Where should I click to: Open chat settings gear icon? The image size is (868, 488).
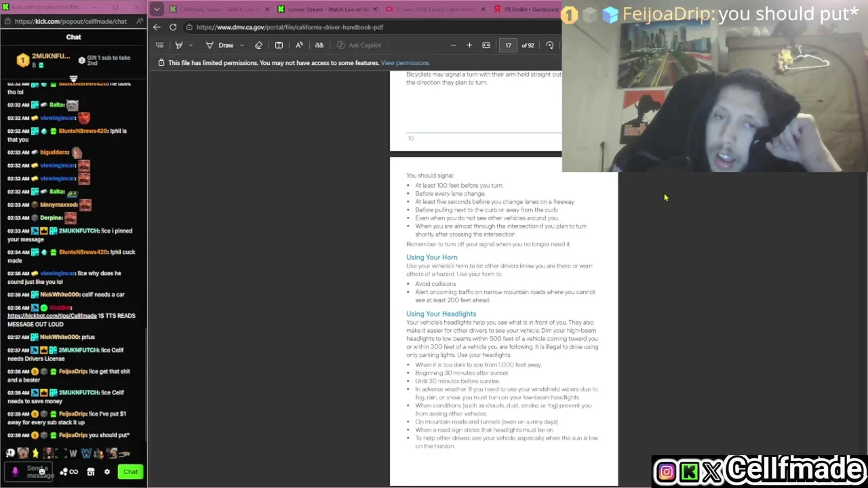106,472
